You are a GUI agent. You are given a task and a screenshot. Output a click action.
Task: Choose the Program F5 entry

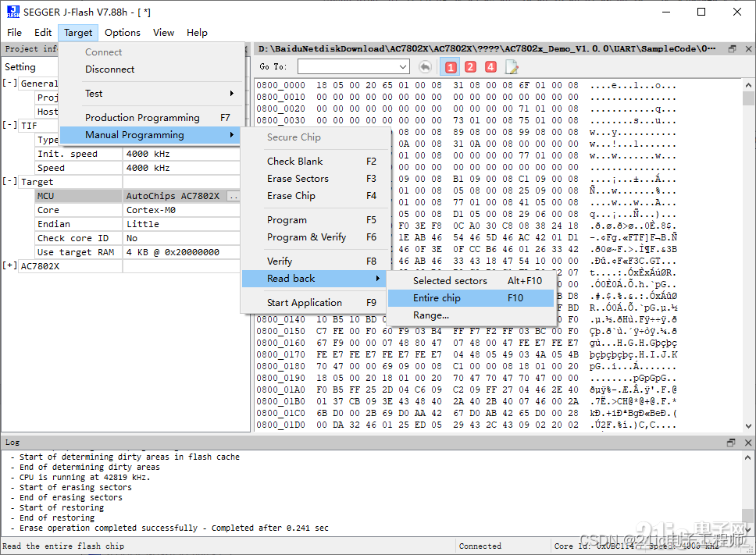pos(316,220)
